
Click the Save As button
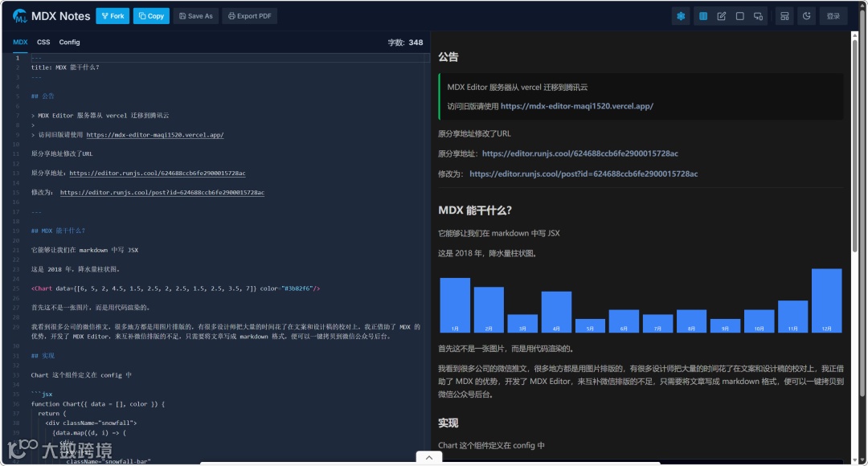196,16
